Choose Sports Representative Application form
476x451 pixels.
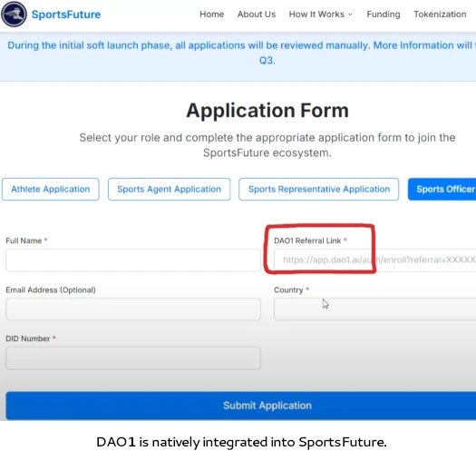tap(319, 189)
